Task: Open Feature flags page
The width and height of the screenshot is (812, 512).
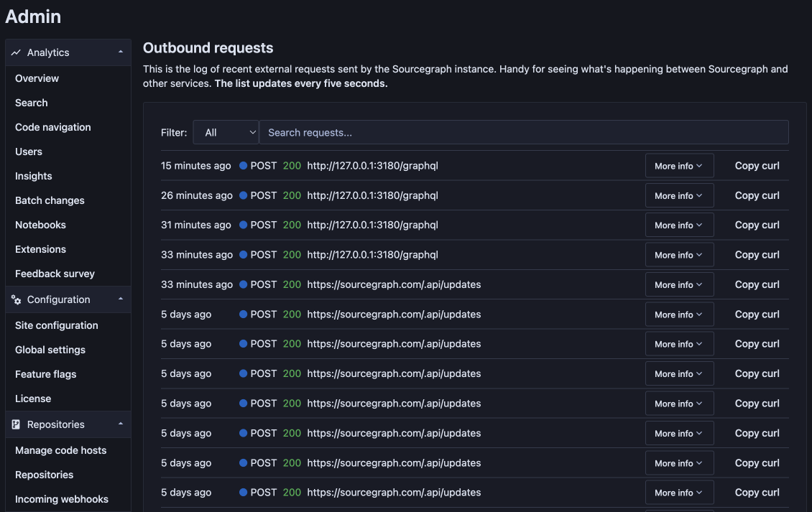Action: tap(45, 374)
